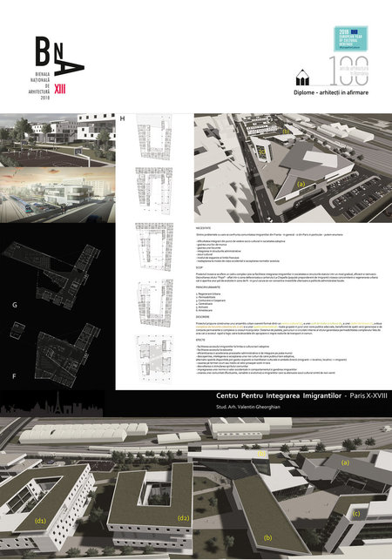Open the large upper aerial site render

pos(293,168)
